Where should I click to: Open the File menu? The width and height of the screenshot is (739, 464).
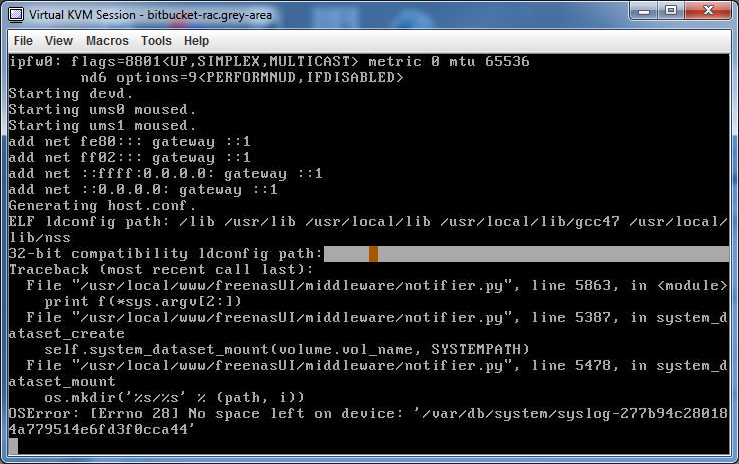click(x=23, y=41)
